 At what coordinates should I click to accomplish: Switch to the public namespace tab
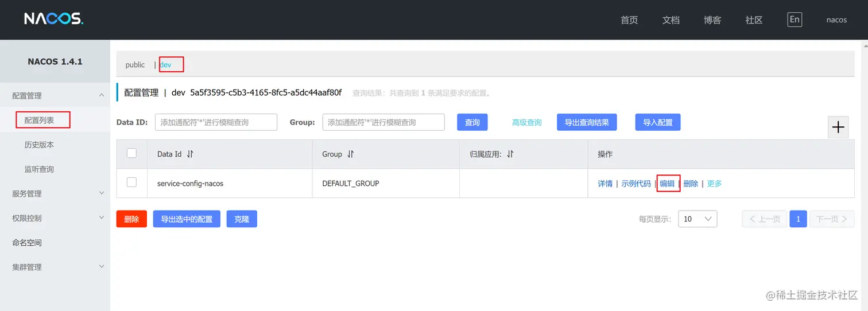click(x=135, y=65)
